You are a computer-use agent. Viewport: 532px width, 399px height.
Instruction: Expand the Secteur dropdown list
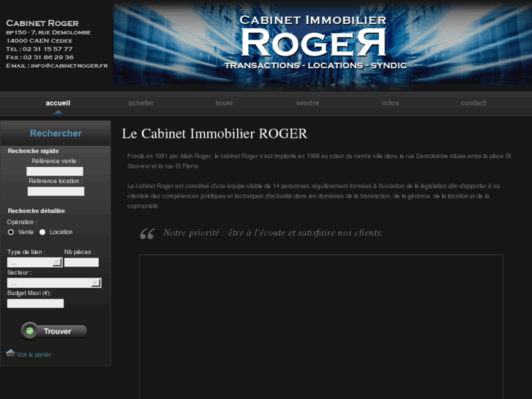coord(54,283)
